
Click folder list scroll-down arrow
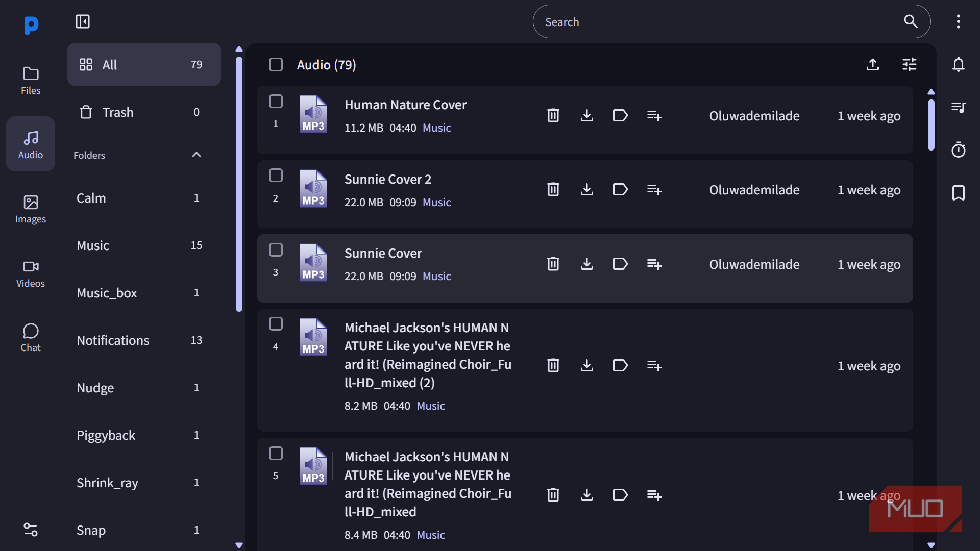[x=239, y=545]
